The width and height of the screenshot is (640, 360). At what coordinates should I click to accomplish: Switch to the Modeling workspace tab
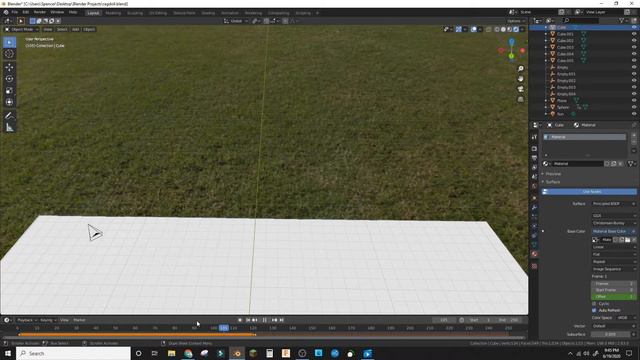pos(113,13)
